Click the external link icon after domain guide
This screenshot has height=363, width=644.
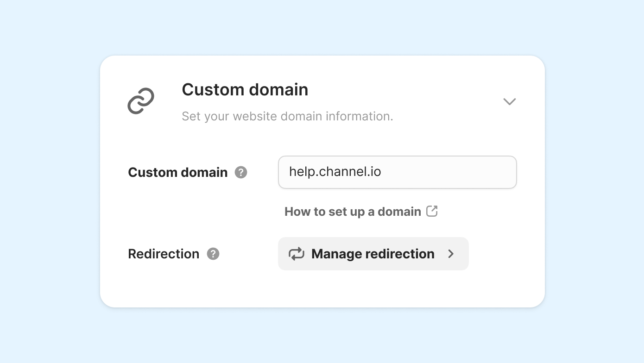[x=432, y=211]
